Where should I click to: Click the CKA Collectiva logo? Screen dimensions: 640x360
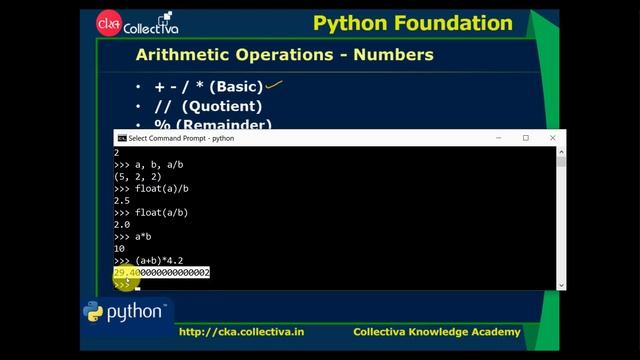coord(137,23)
